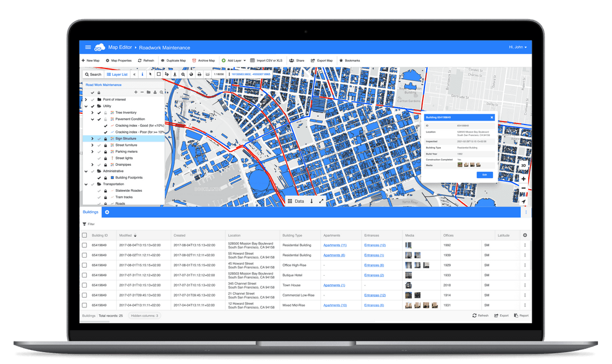612x364 pixels.
Task: Expand the Point of interest group
Action: pos(86,100)
